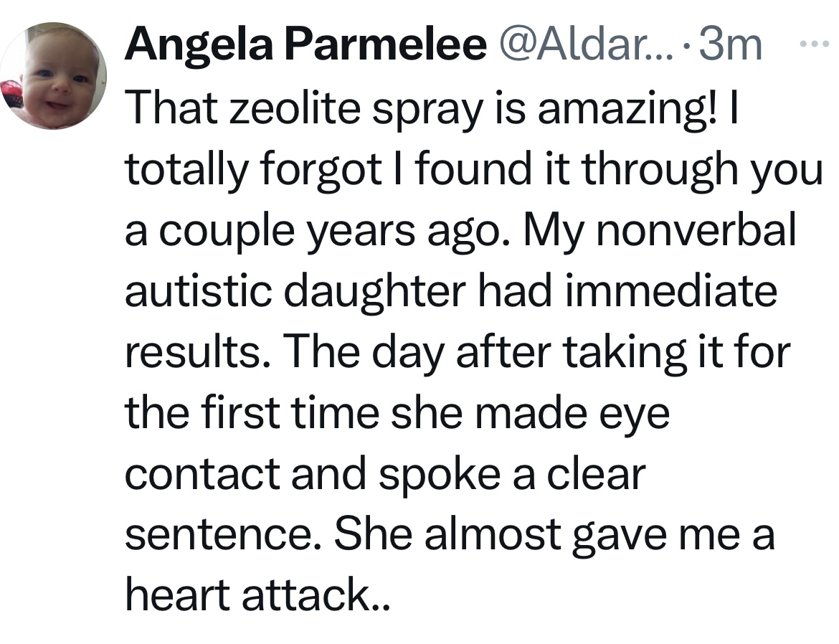
Task: Click the baby photo profile avatar
Action: tap(54, 76)
